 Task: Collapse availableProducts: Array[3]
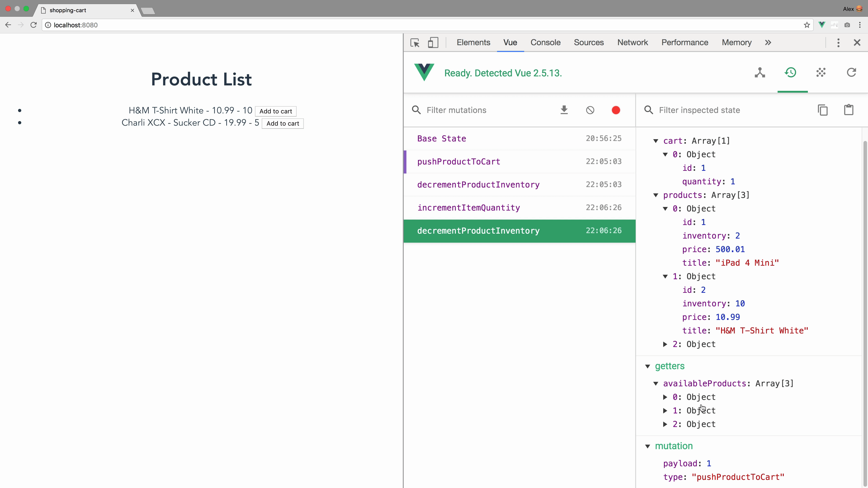656,384
